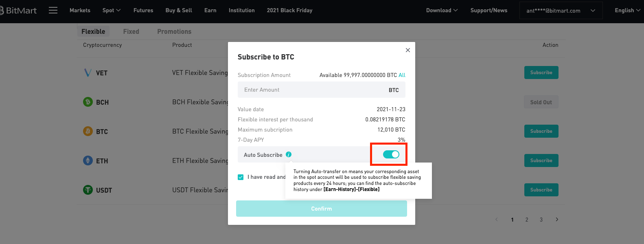Click the Auto Subscribe info icon

click(x=289, y=154)
